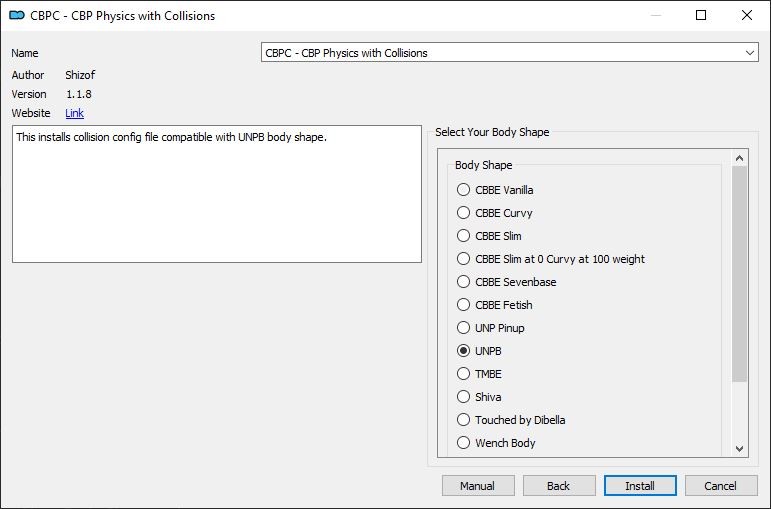This screenshot has width=771, height=509.
Task: Open the Website Link
Action: point(75,113)
